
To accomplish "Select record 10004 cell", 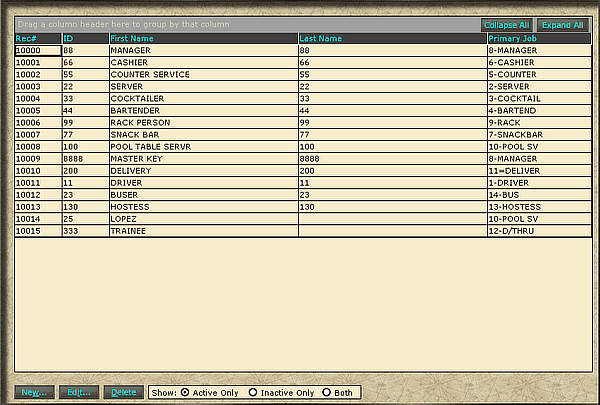I will click(x=38, y=99).
